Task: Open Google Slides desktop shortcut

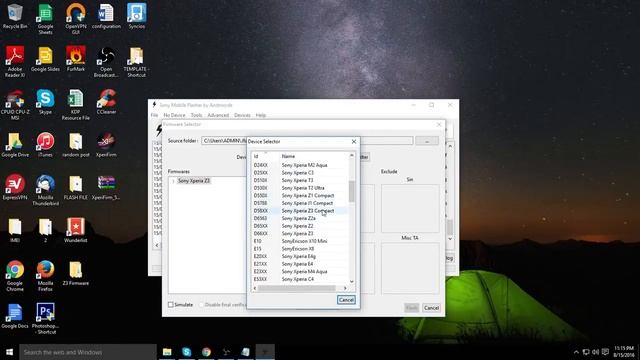Action: tap(45, 59)
